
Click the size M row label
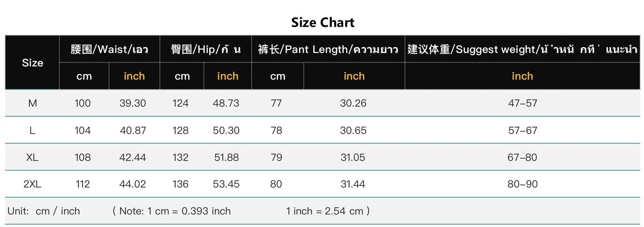tap(33, 103)
